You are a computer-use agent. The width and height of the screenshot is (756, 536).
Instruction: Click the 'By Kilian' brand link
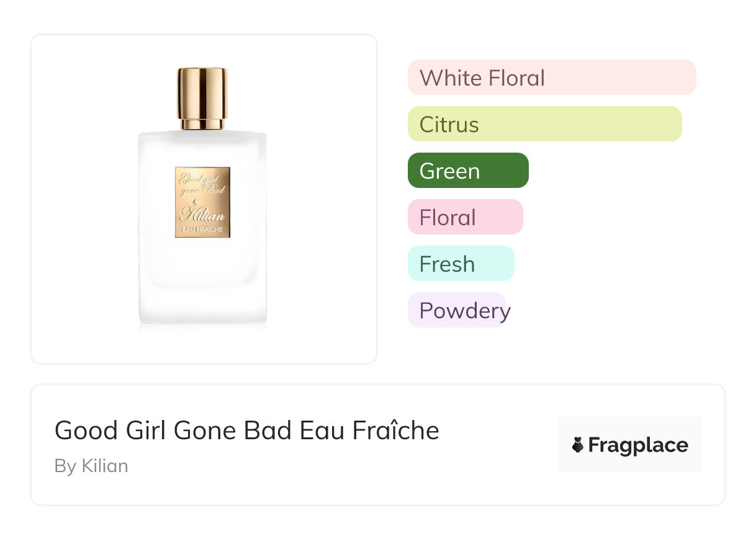91,466
